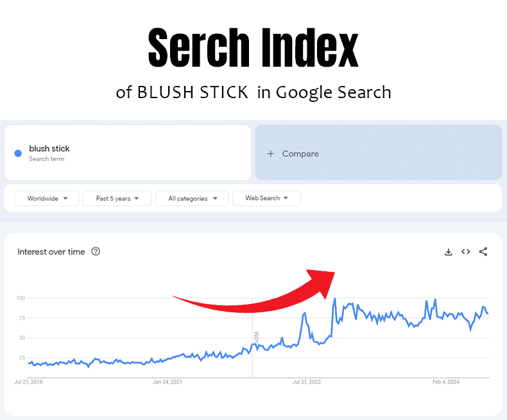
Task: Open the Web Search type dropdown
Action: (266, 199)
